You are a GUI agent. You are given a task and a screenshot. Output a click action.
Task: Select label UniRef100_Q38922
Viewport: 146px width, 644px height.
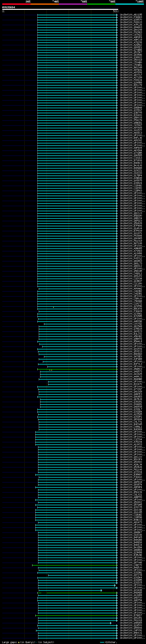click(x=131, y=58)
